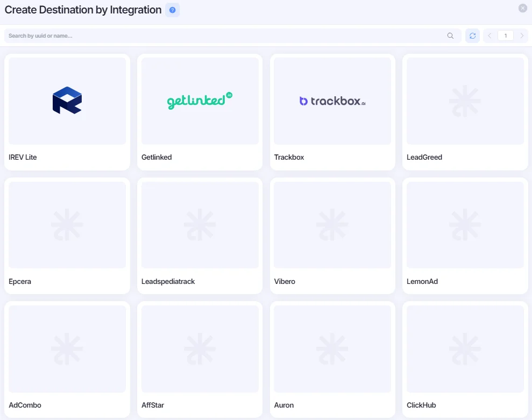Select the Getlinked logo thumbnail

click(200, 101)
